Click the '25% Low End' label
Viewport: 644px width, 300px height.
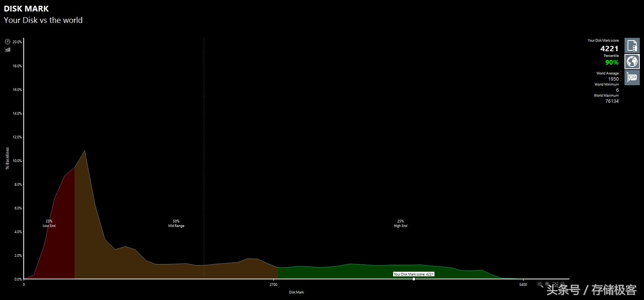(49, 224)
